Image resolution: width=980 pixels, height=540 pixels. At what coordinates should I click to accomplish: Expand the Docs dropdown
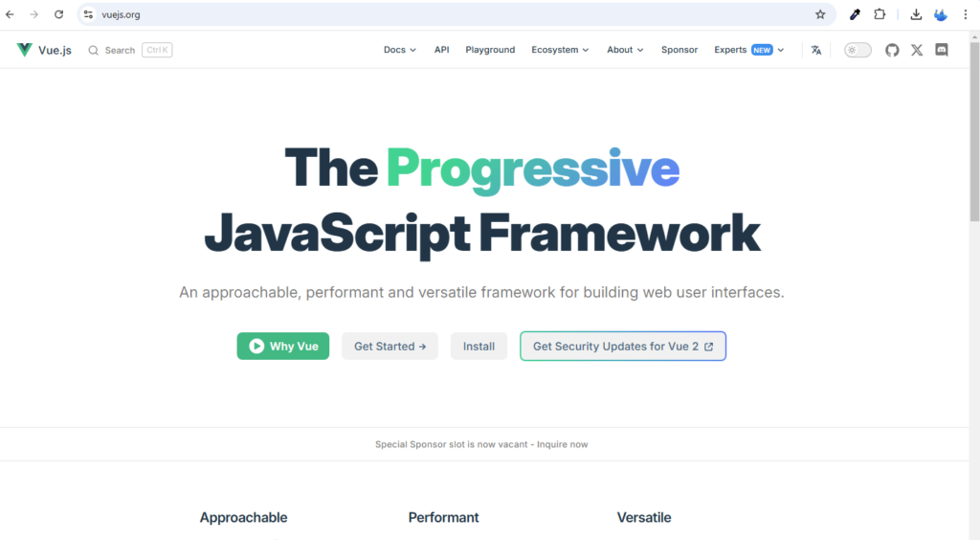tap(400, 50)
